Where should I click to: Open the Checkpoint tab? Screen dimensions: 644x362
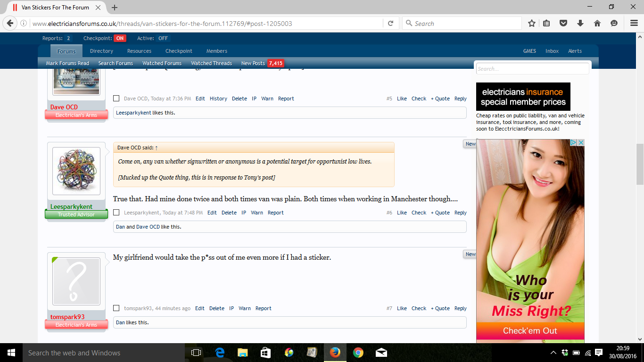[179, 51]
